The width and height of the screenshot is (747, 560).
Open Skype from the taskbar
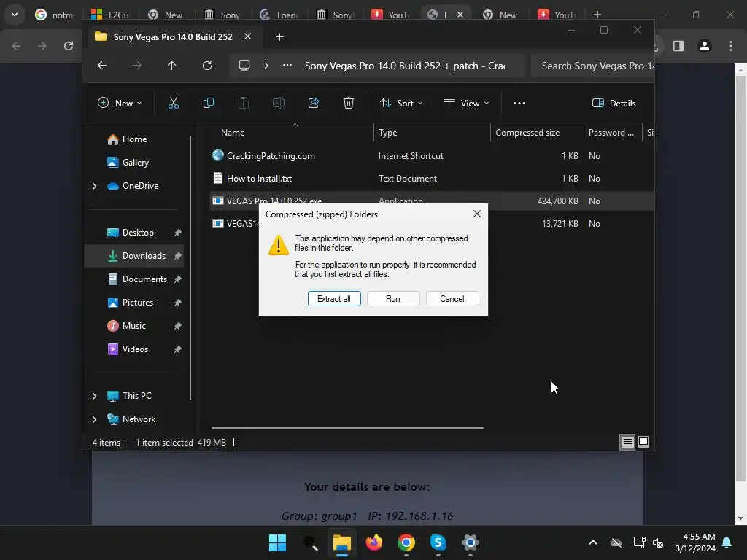click(438, 542)
